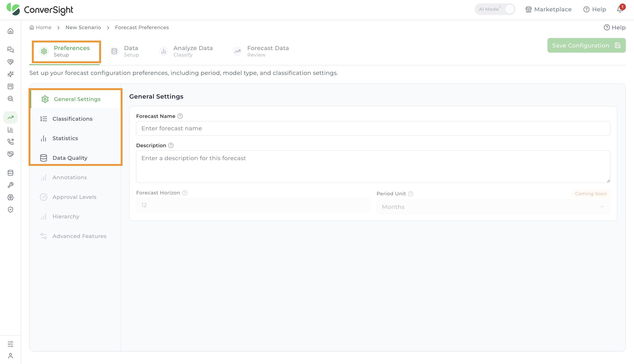Open the database cylinder sidebar icon
This screenshot has width=634, height=364.
click(x=10, y=173)
